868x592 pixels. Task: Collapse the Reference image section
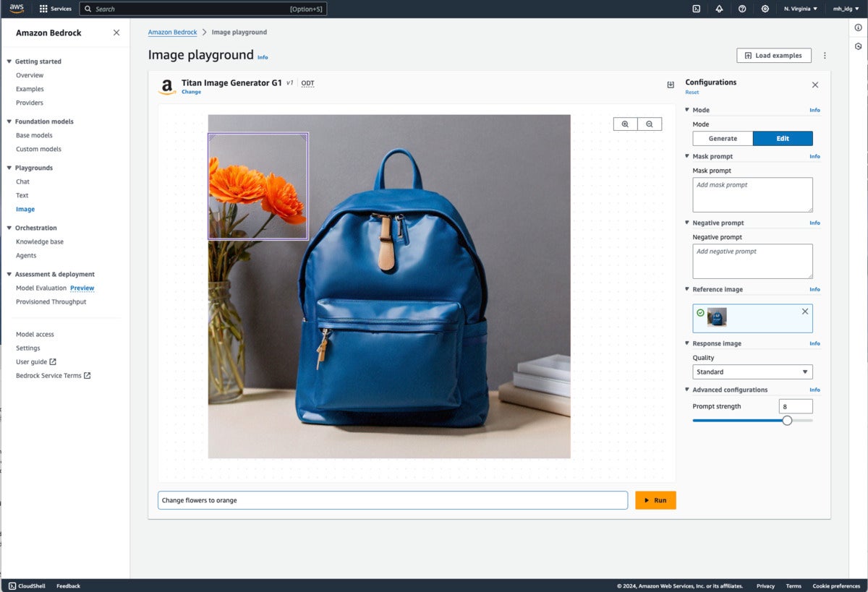pyautogui.click(x=687, y=289)
